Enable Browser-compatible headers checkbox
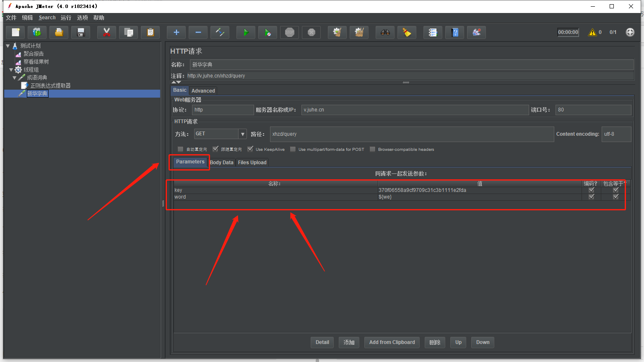The width and height of the screenshot is (644, 362). click(x=372, y=149)
